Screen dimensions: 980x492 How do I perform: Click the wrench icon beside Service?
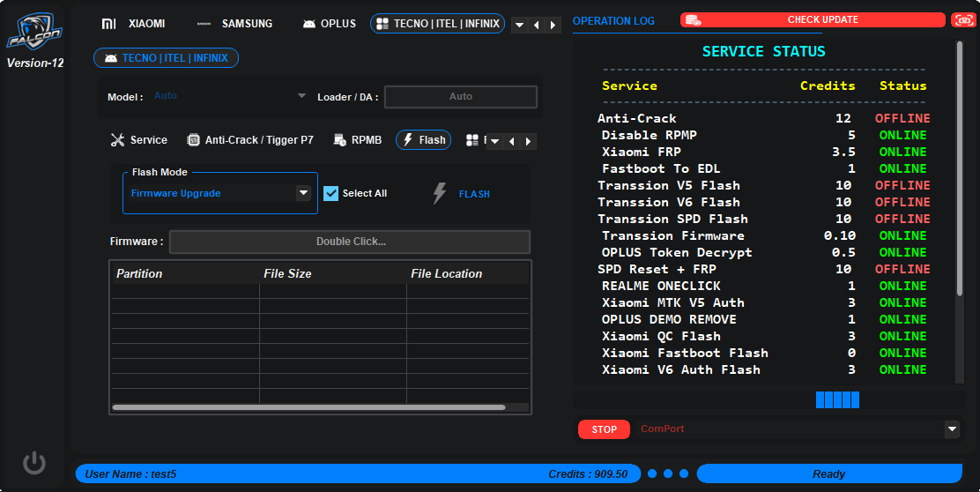click(x=117, y=140)
